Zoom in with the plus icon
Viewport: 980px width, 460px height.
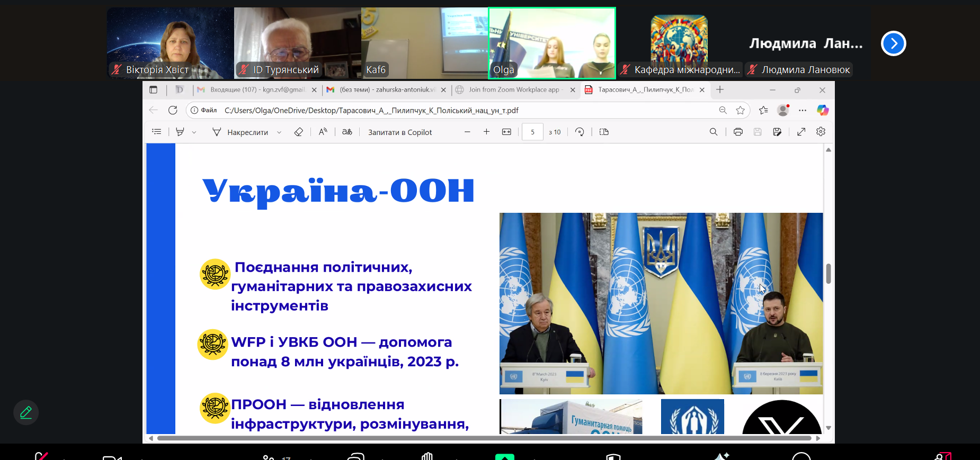click(x=486, y=132)
